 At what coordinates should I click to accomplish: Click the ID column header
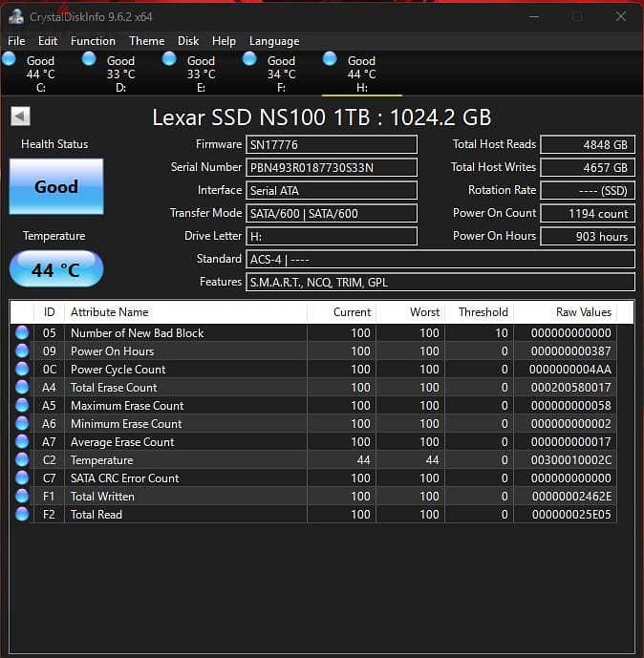49,312
